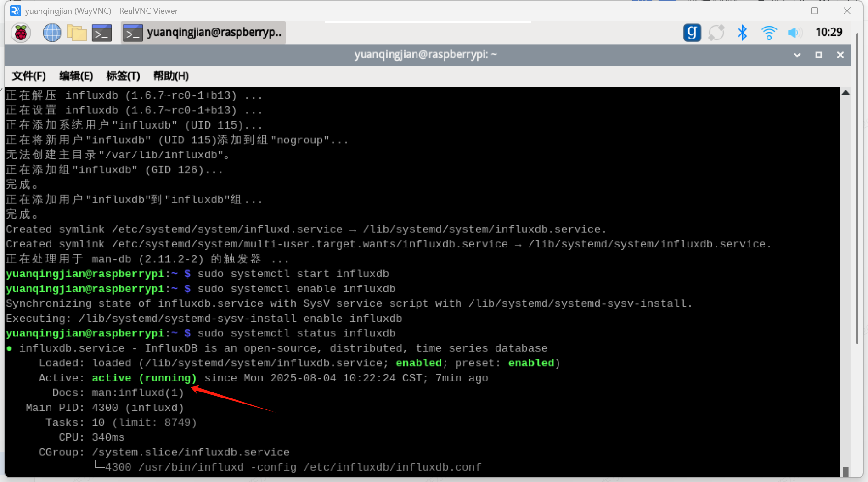Click the VNC viewer vertical scrollbar

point(857,188)
